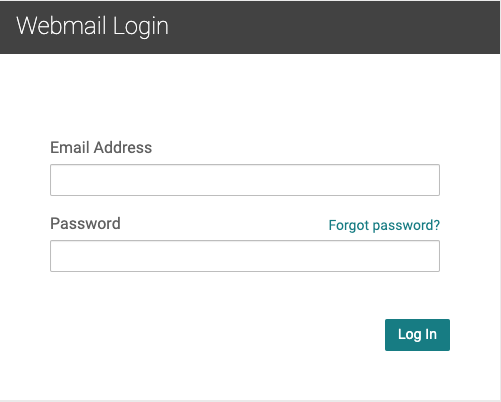The width and height of the screenshot is (501, 402).
Task: Click the Email Address input field
Action: coord(245,180)
